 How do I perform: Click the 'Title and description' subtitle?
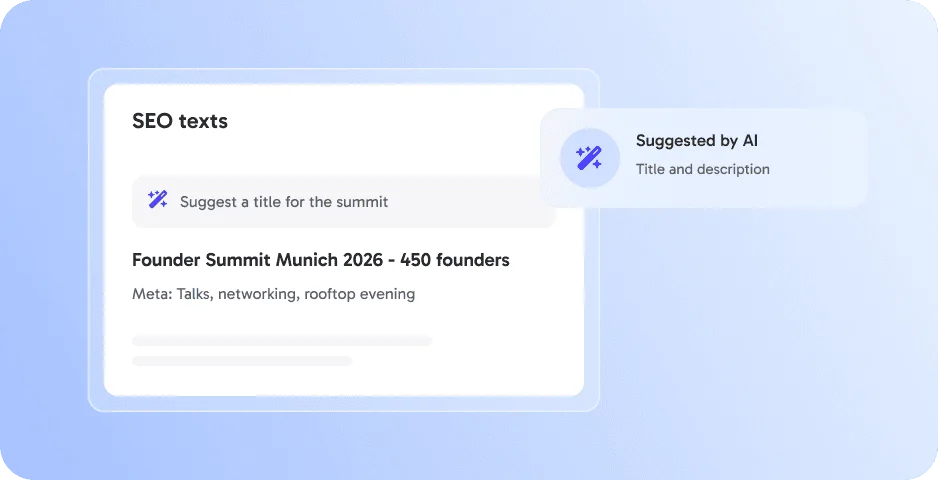pos(703,169)
